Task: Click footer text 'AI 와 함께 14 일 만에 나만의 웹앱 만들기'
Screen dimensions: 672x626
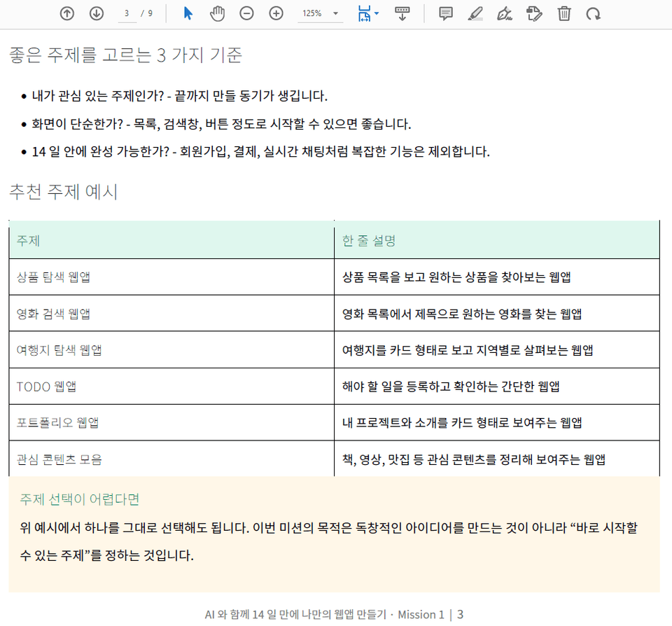Action: coord(295,614)
